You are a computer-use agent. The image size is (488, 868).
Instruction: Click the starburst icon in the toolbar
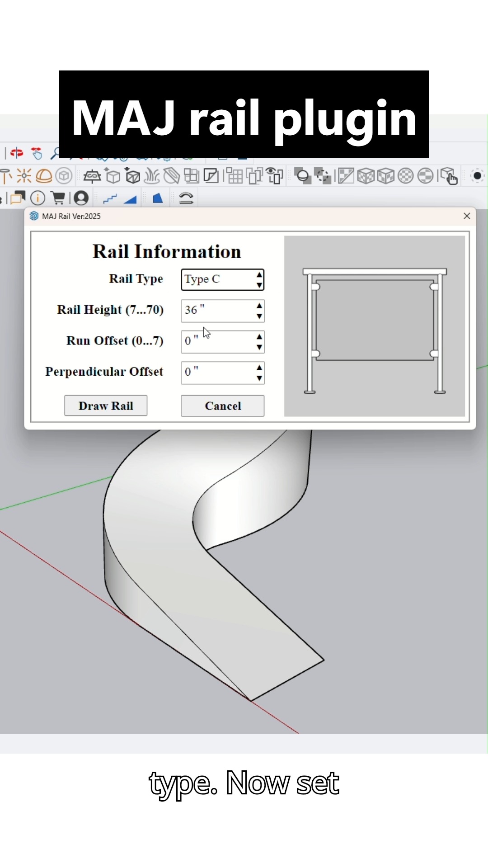click(x=24, y=176)
